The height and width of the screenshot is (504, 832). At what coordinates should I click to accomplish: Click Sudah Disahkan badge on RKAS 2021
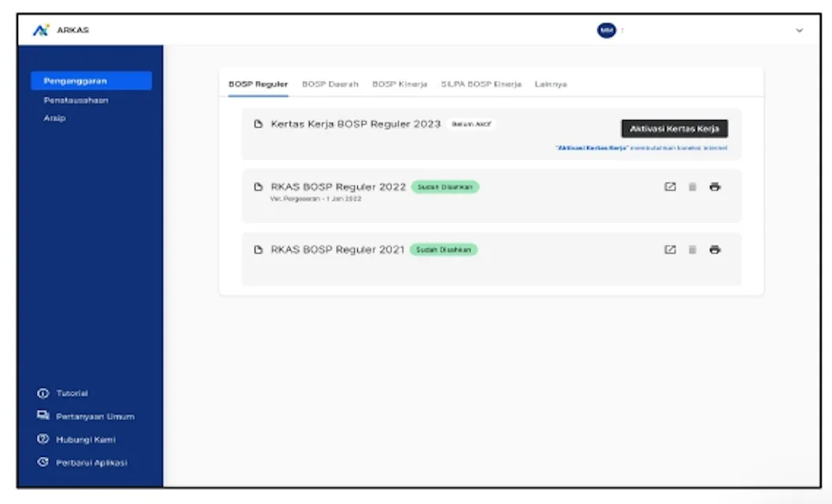click(x=443, y=250)
